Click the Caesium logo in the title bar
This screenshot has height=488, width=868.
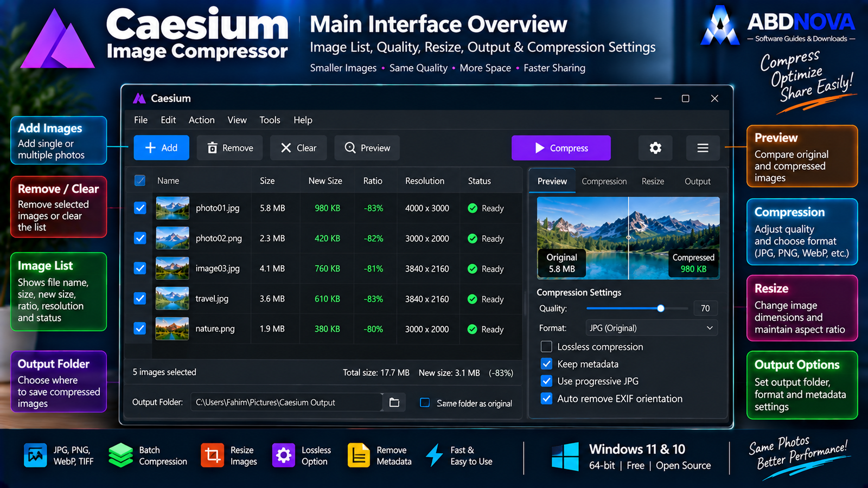click(139, 98)
